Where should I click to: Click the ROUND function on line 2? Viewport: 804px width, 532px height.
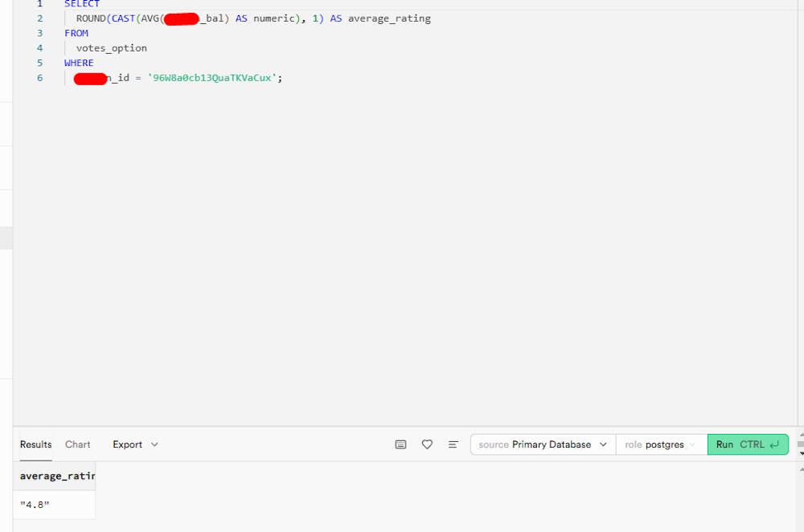coord(91,18)
